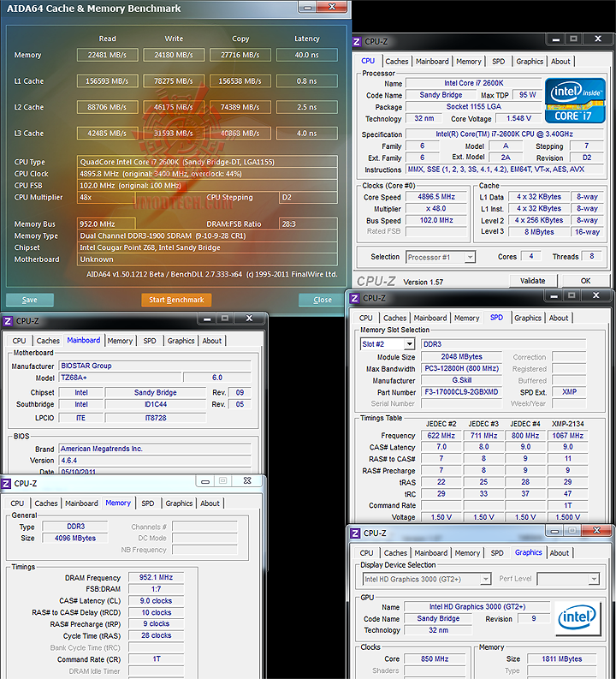Screen dimensions: 616x679
Task: Switch to Caches tab in top CPU-Z window
Action: (x=396, y=62)
